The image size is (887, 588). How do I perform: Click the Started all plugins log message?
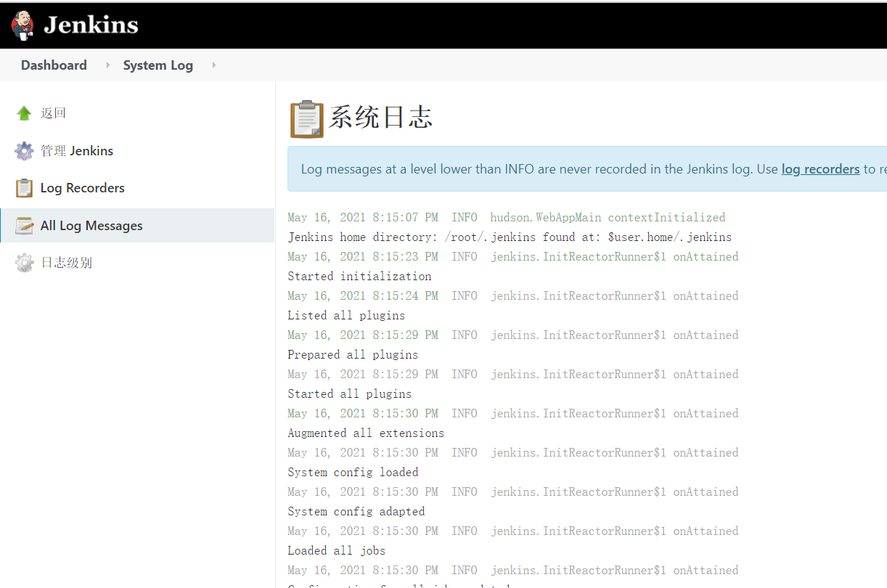click(x=349, y=394)
